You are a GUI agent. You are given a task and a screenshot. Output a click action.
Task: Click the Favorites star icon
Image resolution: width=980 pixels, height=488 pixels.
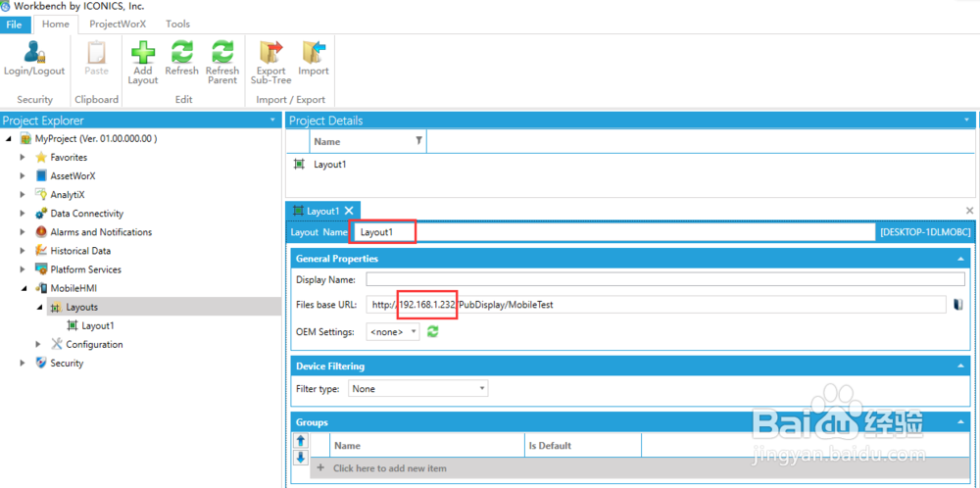click(x=41, y=158)
